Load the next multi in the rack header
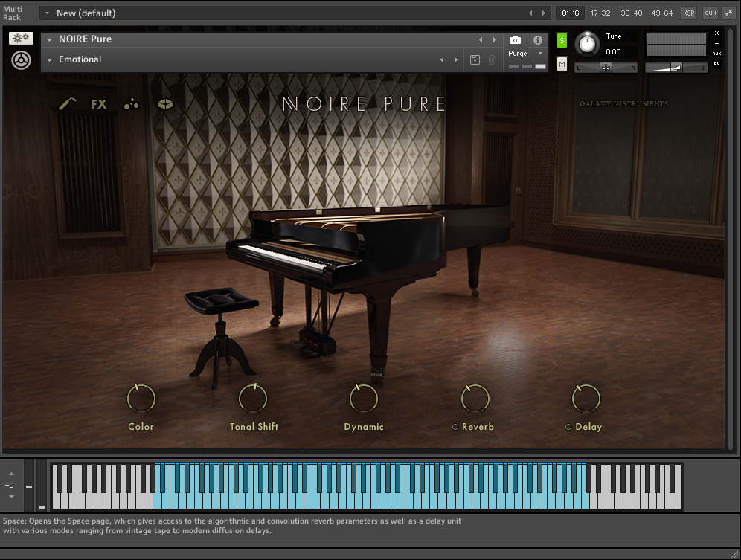The image size is (741, 560). pyautogui.click(x=543, y=13)
